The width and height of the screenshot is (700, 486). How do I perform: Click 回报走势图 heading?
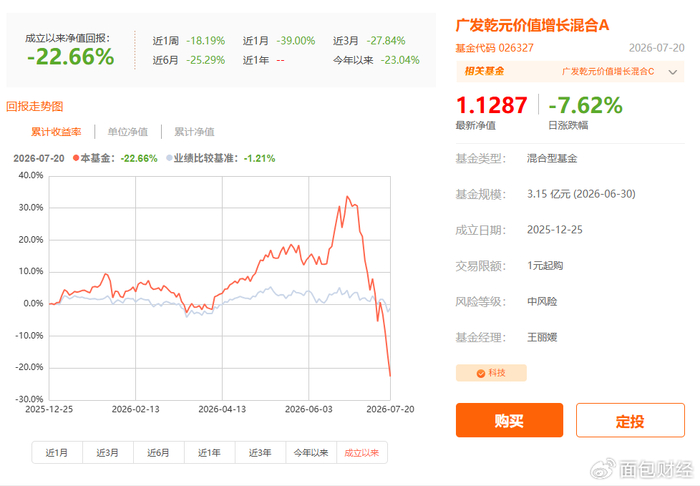[34, 106]
